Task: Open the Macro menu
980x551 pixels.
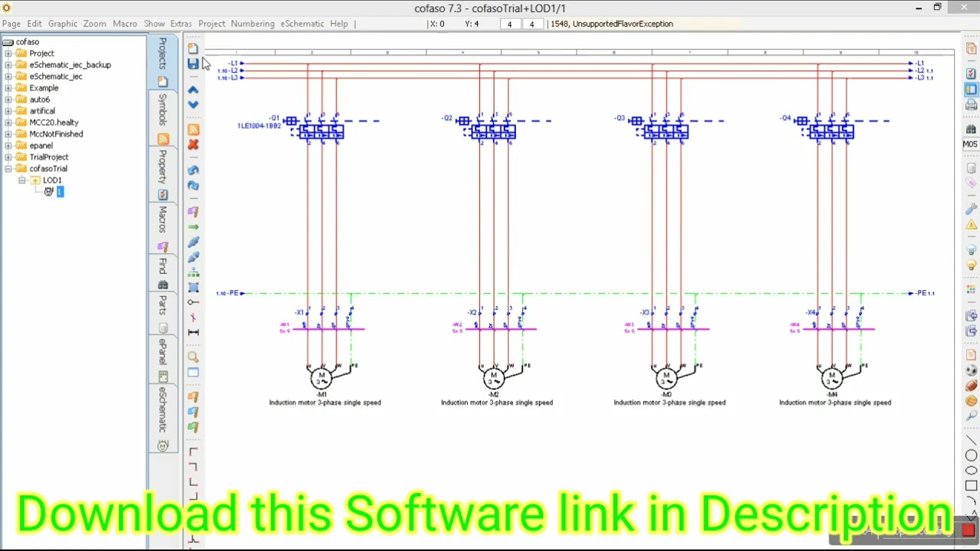Action: click(x=125, y=24)
